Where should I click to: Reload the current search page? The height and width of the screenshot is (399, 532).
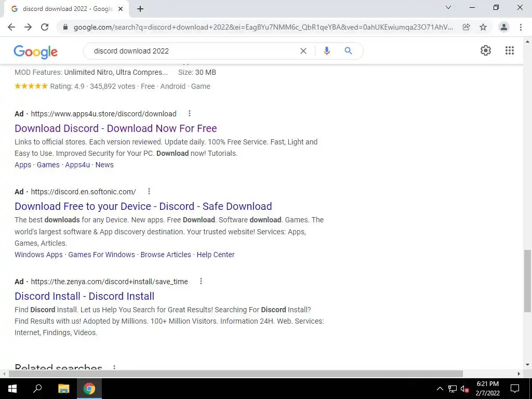(45, 27)
